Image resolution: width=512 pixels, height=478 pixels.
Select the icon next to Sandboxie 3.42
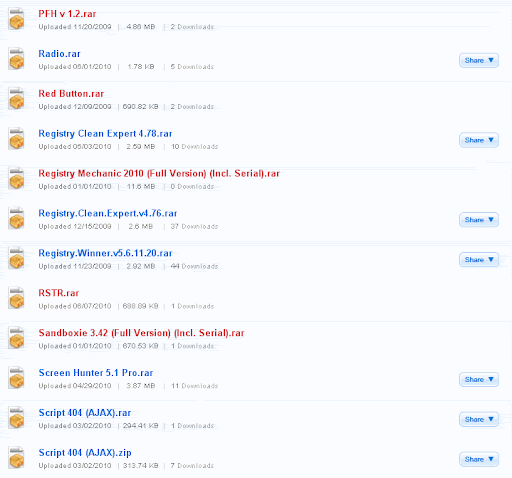16,338
